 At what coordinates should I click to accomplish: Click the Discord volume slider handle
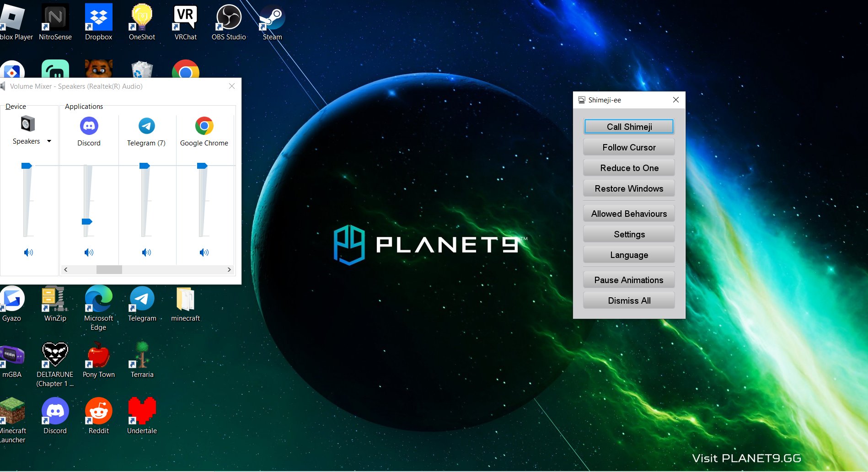[x=87, y=222]
